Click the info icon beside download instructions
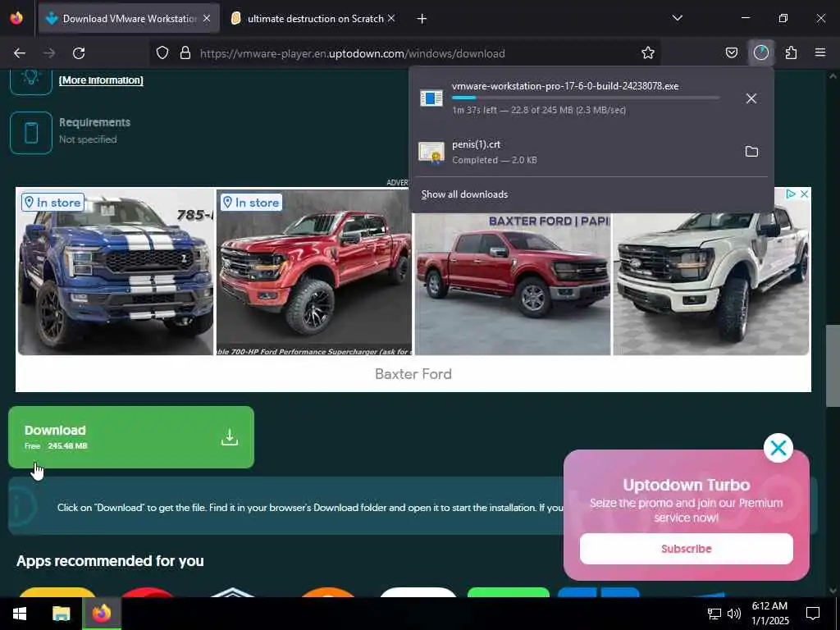Screen dimensions: 840x630 [21, 505]
